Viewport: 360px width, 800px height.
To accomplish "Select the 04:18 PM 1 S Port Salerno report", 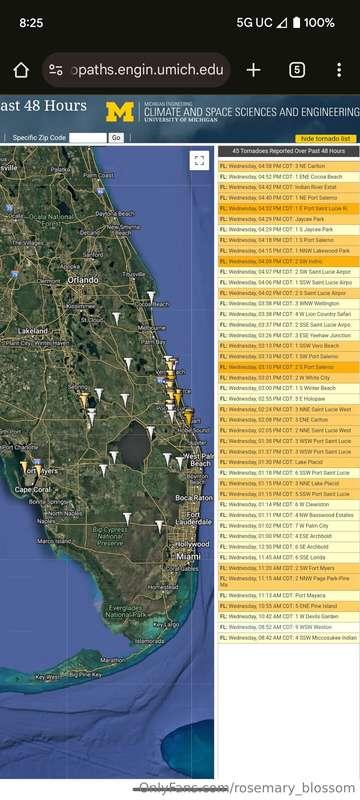I will pos(289,240).
